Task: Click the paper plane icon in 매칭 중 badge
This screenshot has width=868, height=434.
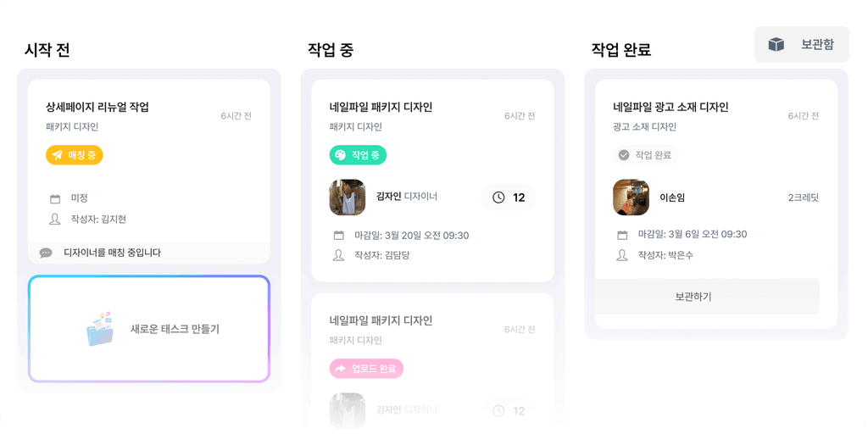Action: point(57,156)
